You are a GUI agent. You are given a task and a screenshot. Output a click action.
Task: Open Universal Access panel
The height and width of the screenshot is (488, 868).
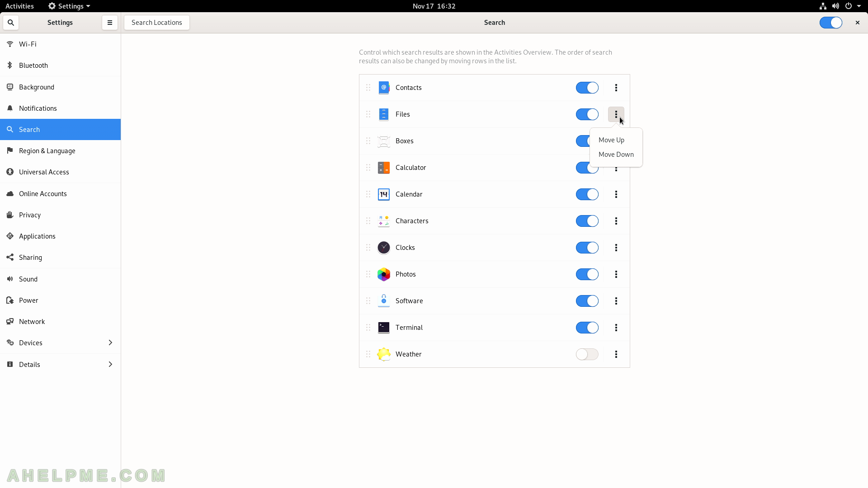[x=61, y=172]
